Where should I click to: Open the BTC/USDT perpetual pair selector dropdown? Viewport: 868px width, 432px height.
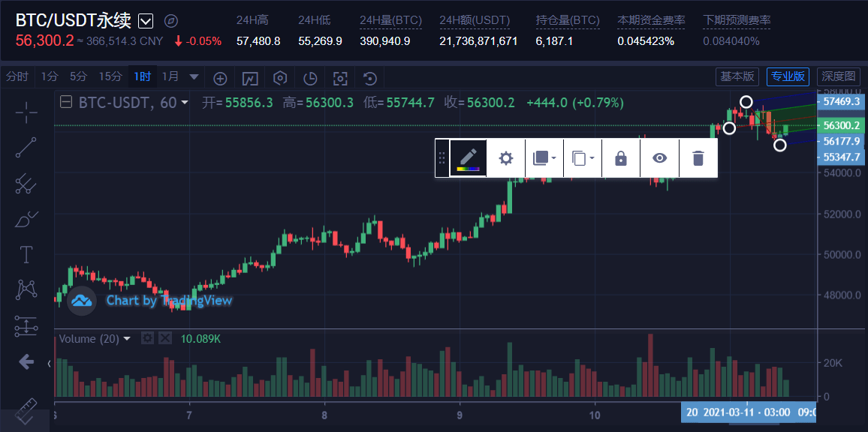(146, 21)
